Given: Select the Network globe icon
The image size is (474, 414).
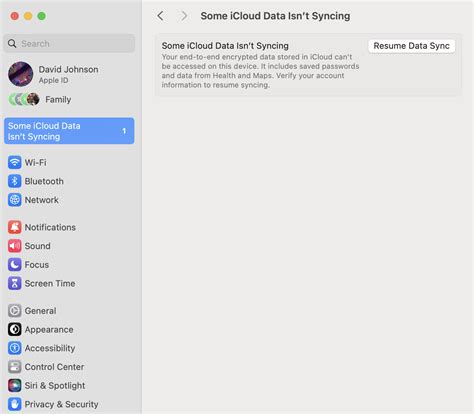Looking at the screenshot, I should (x=15, y=200).
